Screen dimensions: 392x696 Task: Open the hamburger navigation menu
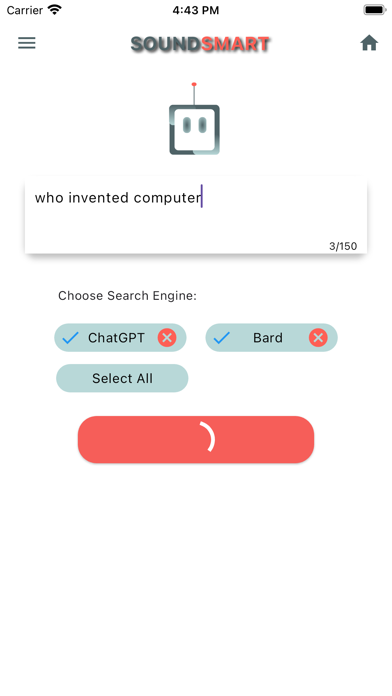pos(27,43)
